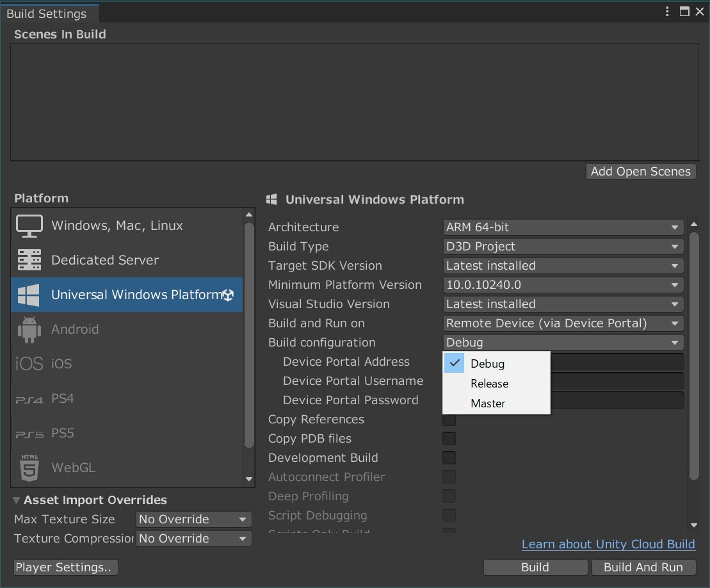Click the Build button
The image size is (710, 588).
pyautogui.click(x=535, y=568)
